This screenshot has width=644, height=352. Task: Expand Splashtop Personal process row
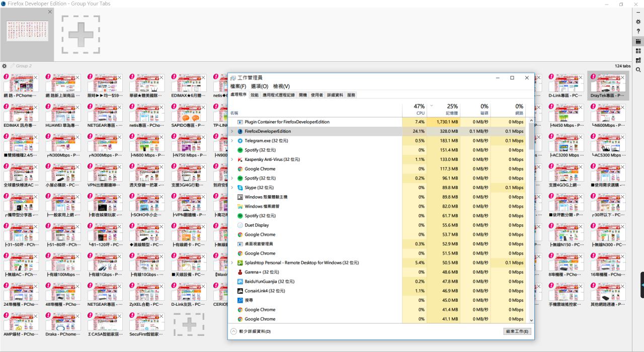[232, 262]
